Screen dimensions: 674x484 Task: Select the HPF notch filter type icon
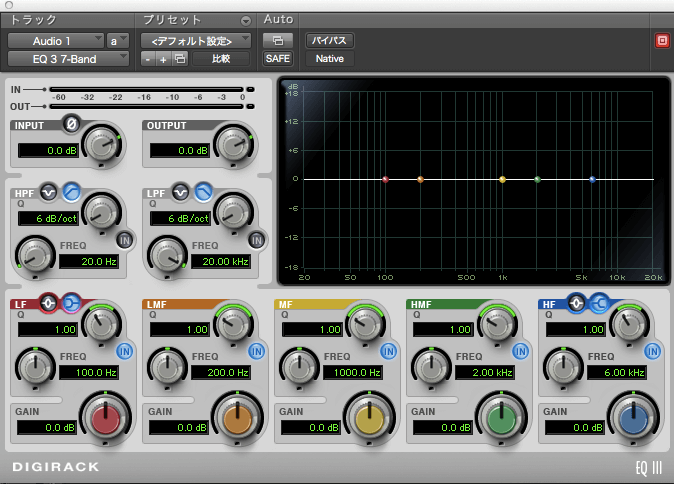[49, 192]
